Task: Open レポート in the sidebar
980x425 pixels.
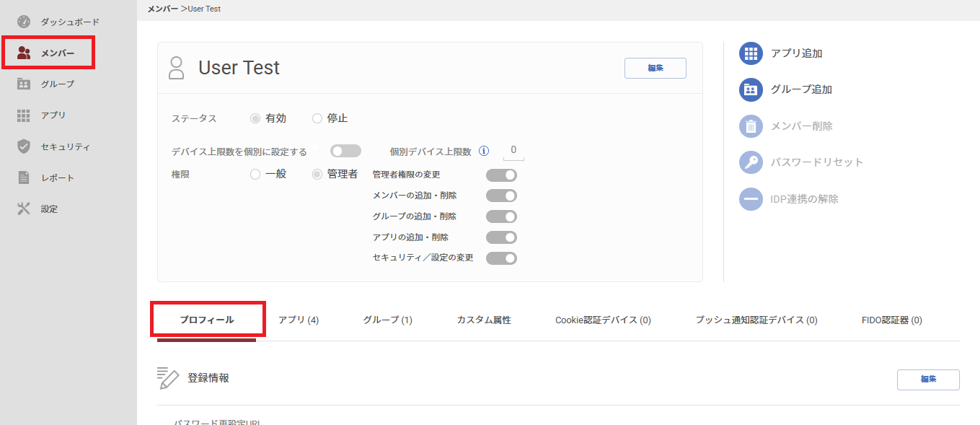Action: (58, 178)
